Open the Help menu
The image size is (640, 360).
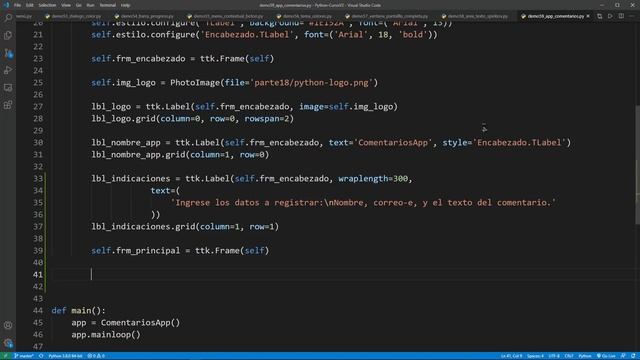click(126, 5)
